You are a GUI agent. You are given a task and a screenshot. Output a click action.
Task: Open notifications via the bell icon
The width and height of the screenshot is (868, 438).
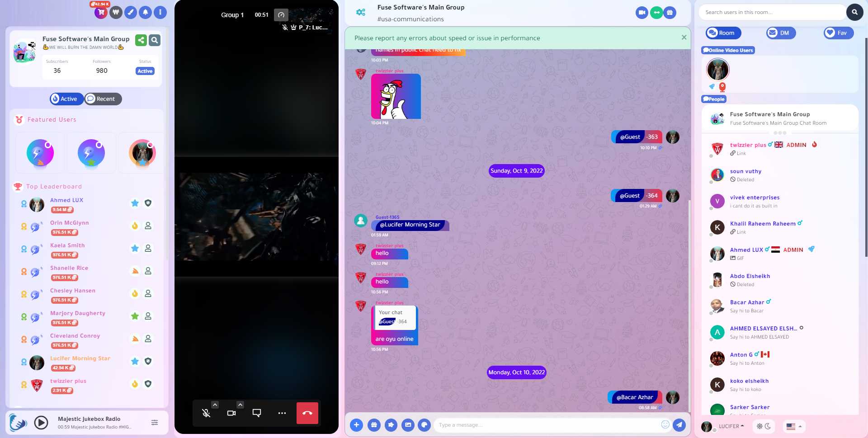coord(145,12)
